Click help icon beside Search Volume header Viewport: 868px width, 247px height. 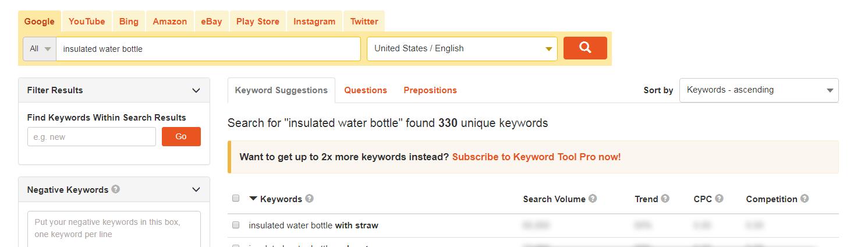(593, 199)
